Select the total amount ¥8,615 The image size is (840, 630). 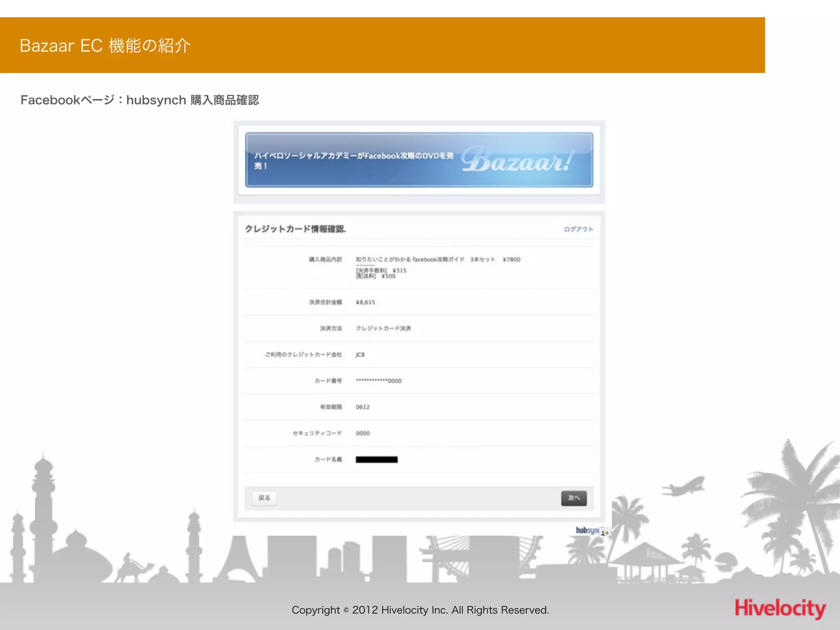click(365, 302)
